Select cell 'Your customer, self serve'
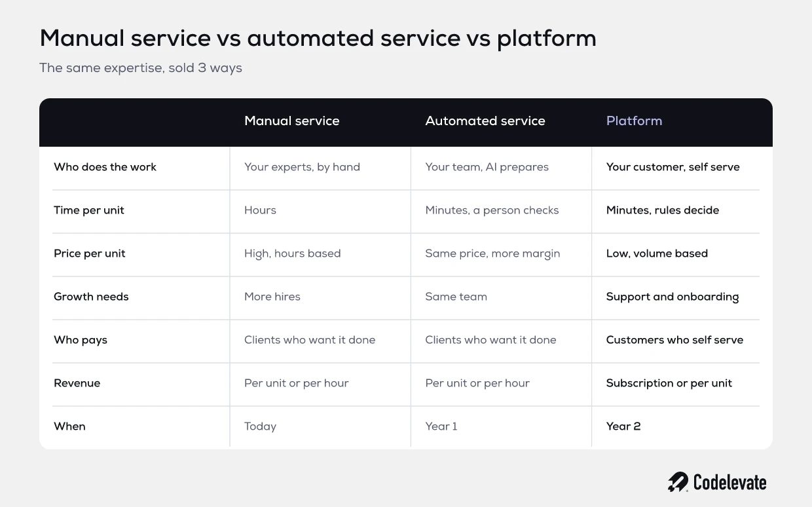The image size is (812, 507). coord(673,167)
